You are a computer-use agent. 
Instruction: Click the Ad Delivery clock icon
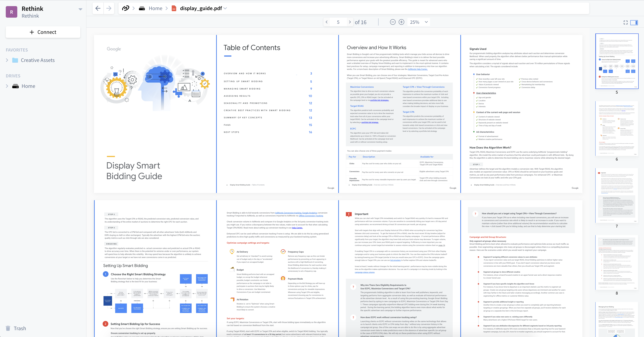232,251
